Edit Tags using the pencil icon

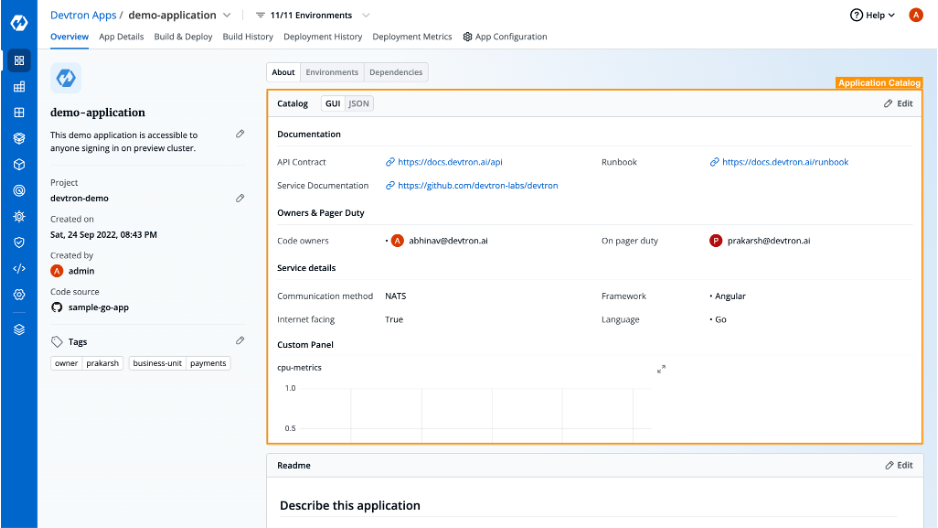(x=240, y=340)
